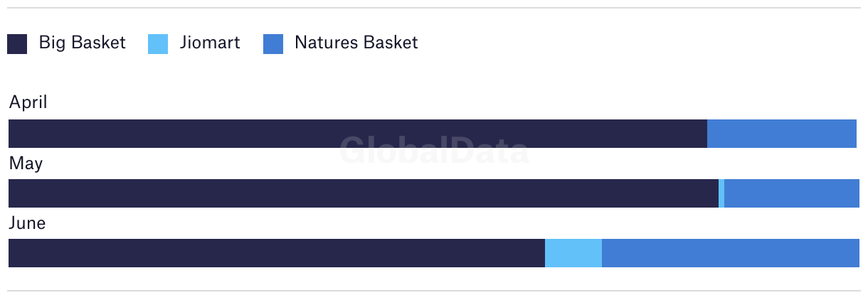Click the April row label
The image size is (868, 300).
click(x=28, y=103)
